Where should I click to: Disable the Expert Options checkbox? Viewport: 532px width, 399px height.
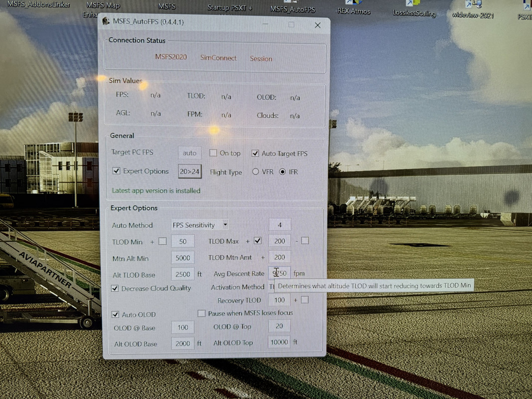click(116, 171)
